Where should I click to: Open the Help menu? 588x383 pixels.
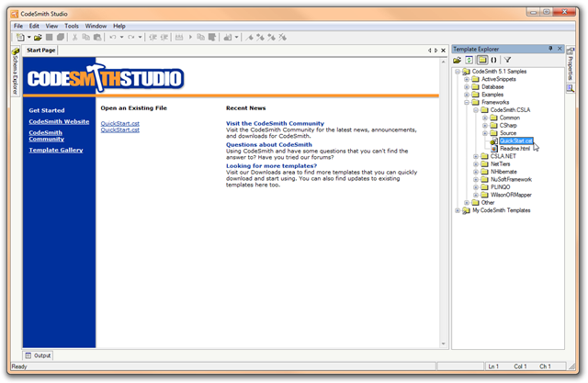click(x=119, y=26)
